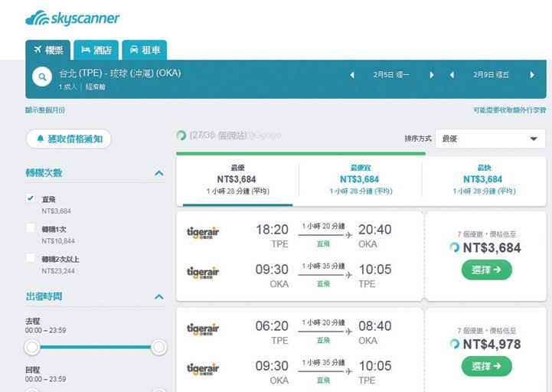Screen dimensions: 552x392
Task: Click 獲取價格通知 price alert button
Action: 69,139
